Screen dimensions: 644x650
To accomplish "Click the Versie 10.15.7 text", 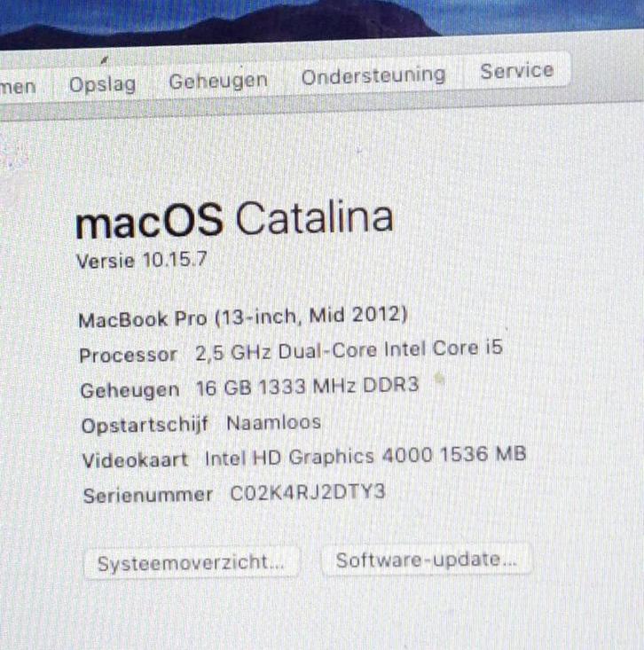I will coord(141,261).
